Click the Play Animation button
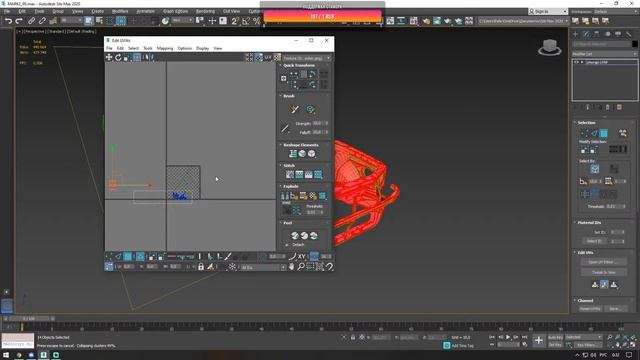The width and height of the screenshot is (640, 360). pyautogui.click(x=508, y=338)
